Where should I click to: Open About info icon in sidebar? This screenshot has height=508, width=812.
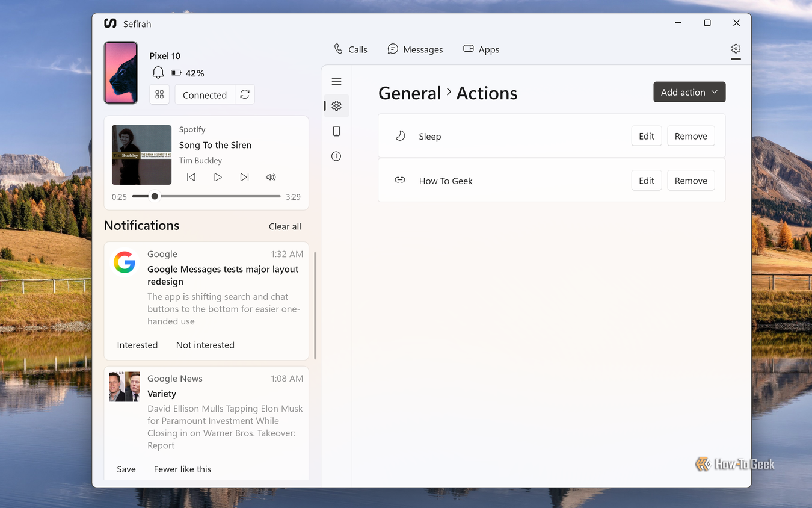(336, 156)
